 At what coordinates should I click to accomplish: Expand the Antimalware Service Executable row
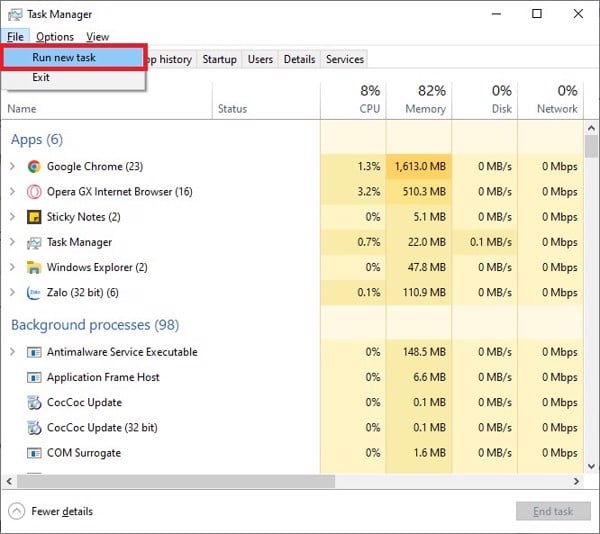tap(13, 352)
